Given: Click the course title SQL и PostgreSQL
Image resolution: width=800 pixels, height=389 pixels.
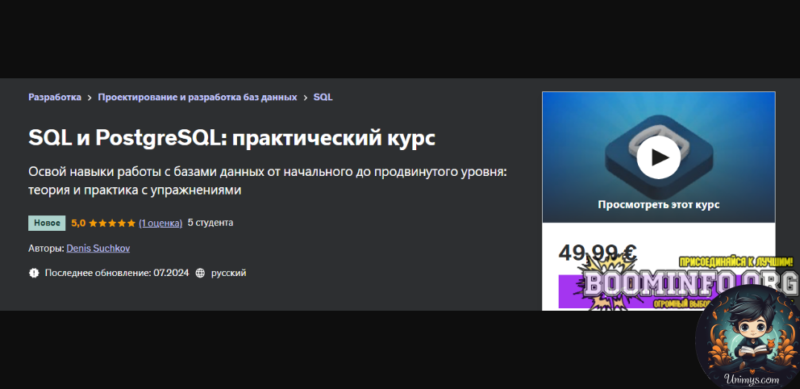Looking at the screenshot, I should point(232,138).
